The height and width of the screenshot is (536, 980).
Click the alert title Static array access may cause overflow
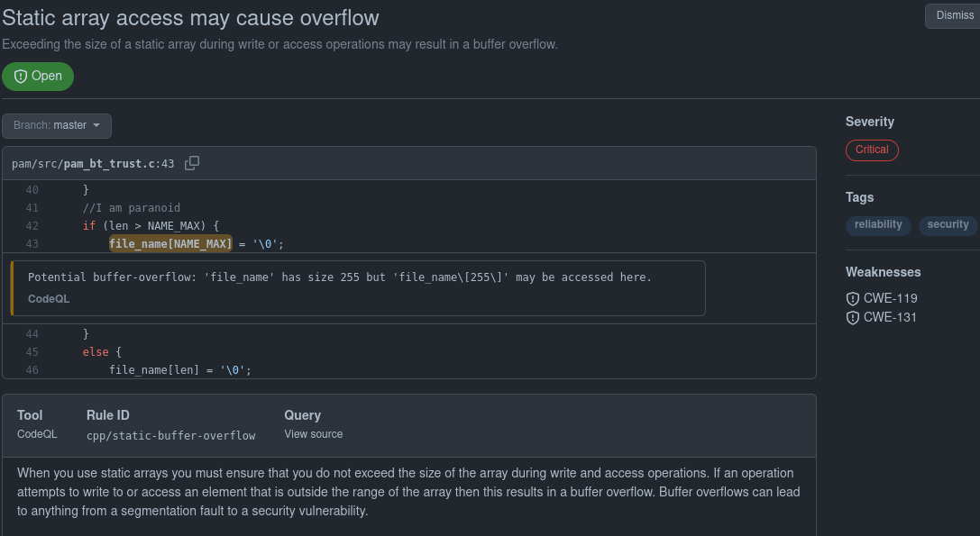[x=190, y=17]
